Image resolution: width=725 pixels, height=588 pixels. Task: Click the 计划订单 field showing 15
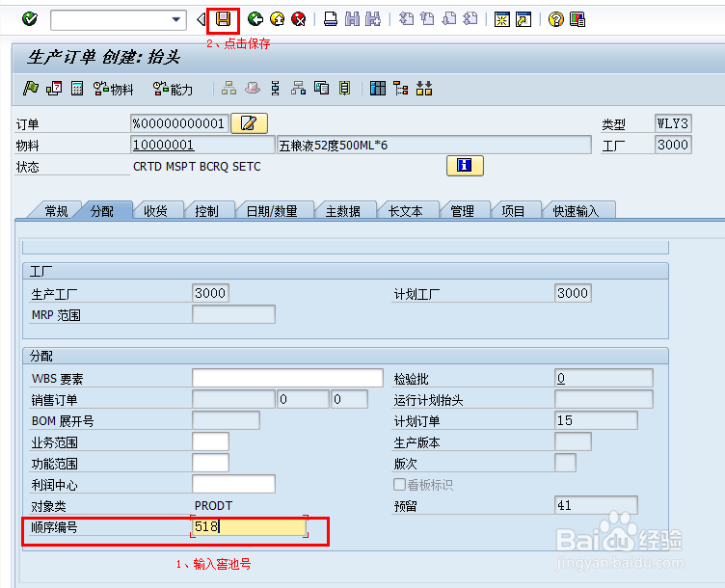coord(596,420)
